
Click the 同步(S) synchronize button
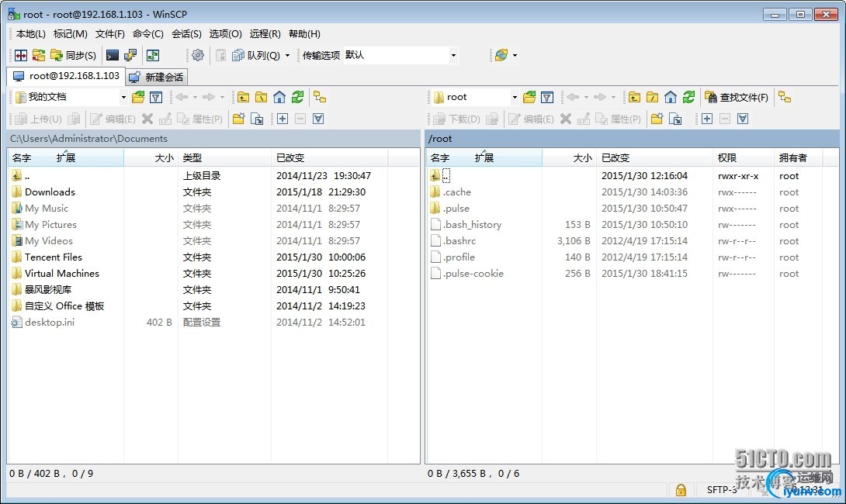point(74,55)
